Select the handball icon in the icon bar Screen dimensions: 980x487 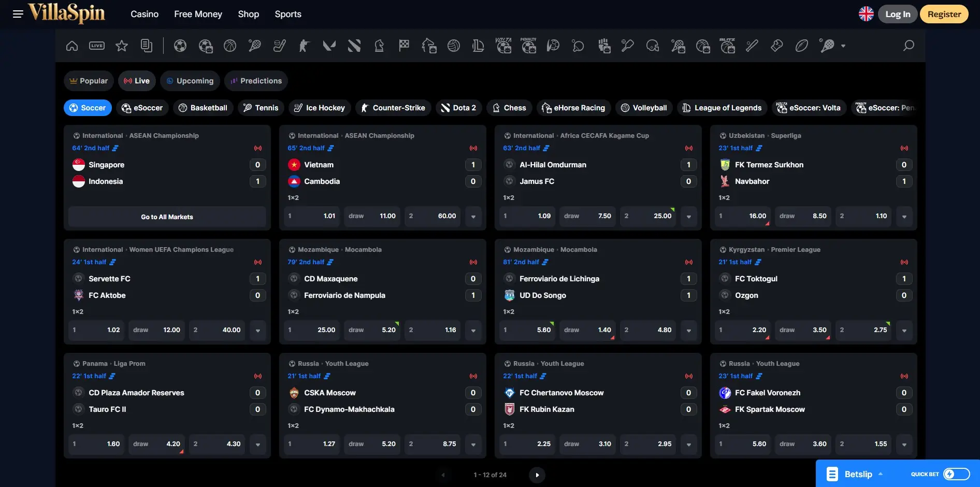click(x=553, y=46)
